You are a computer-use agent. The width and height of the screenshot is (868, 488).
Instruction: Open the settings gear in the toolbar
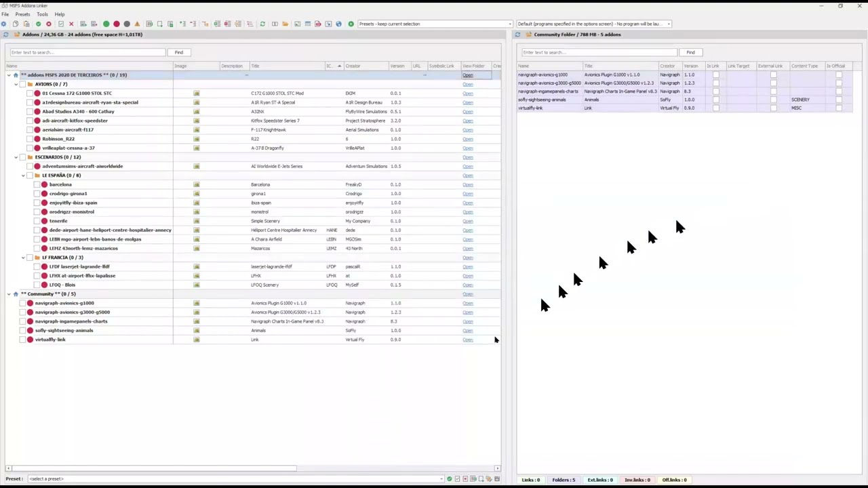point(4,24)
